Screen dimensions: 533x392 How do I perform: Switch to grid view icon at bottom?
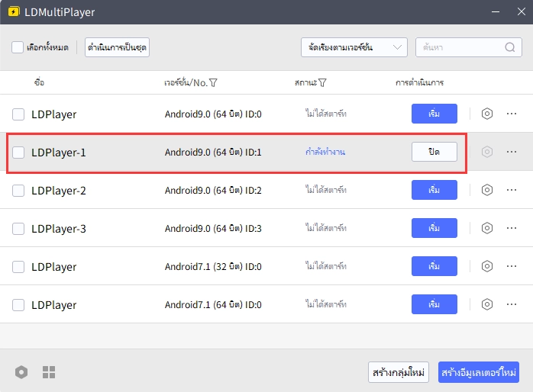click(49, 372)
